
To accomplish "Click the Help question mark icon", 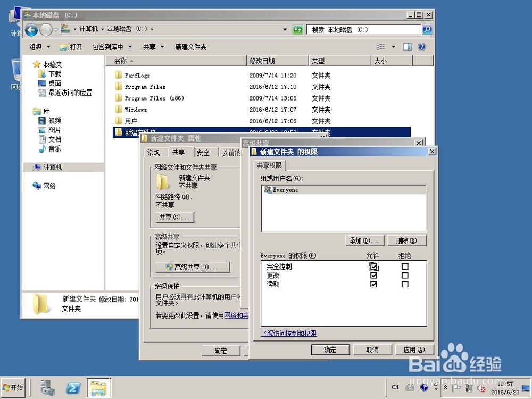I will [x=421, y=47].
